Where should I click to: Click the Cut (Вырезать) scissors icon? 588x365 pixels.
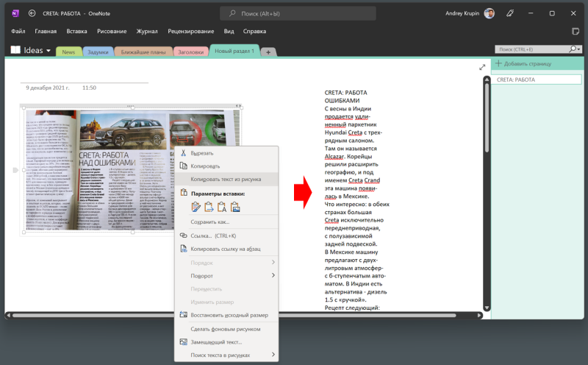coord(184,153)
